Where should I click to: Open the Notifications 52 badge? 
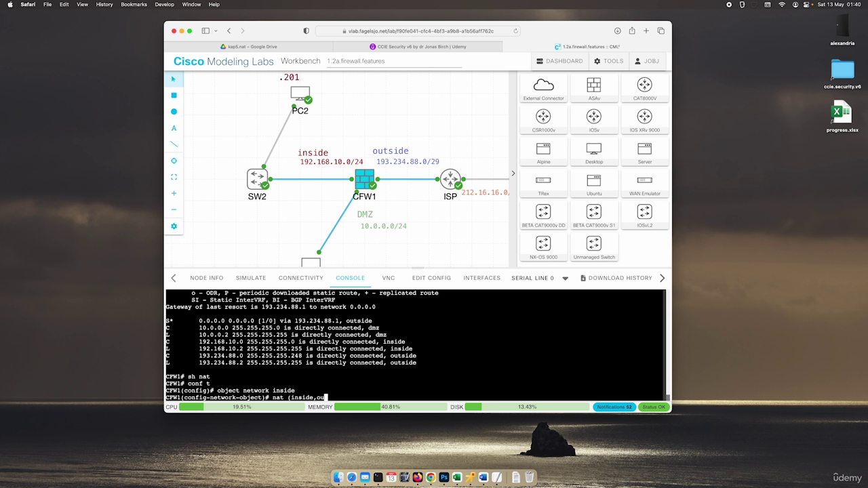(614, 407)
